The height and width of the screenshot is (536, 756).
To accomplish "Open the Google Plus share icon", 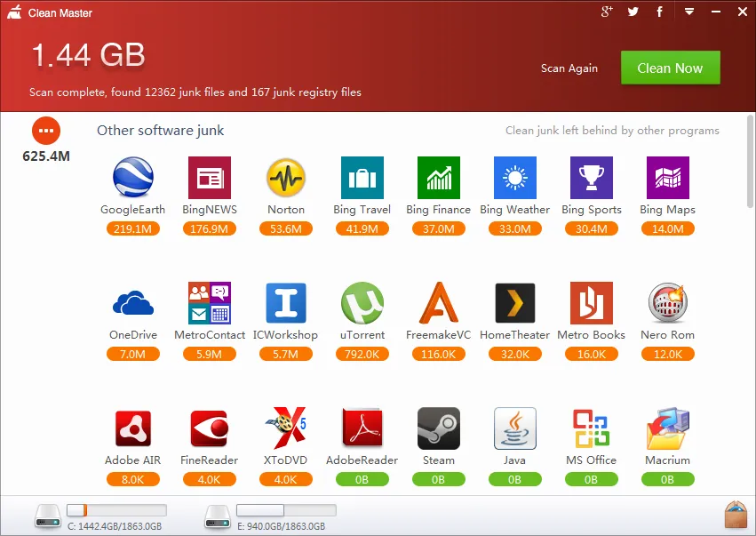I will pyautogui.click(x=607, y=12).
